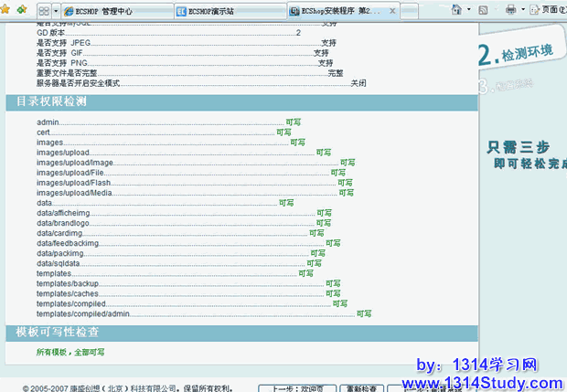The image size is (567, 392).
Task: Expand the tab list dropdown arrow
Action: pos(57,11)
